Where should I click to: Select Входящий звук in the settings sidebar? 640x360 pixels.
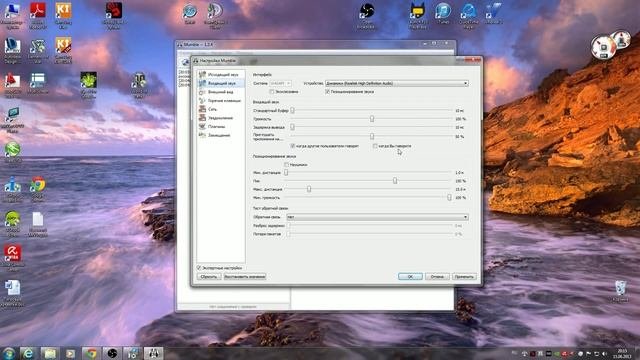pyautogui.click(x=221, y=83)
